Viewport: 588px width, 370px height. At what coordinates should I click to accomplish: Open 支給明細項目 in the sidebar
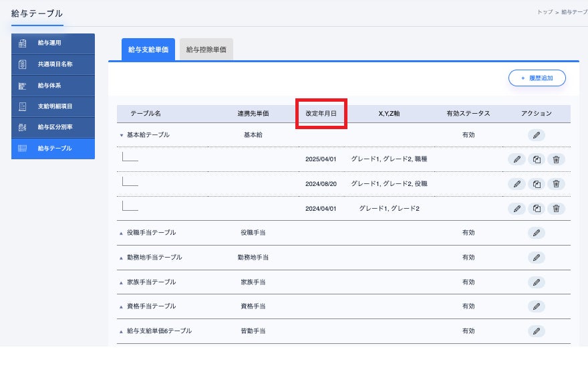pyautogui.click(x=53, y=106)
